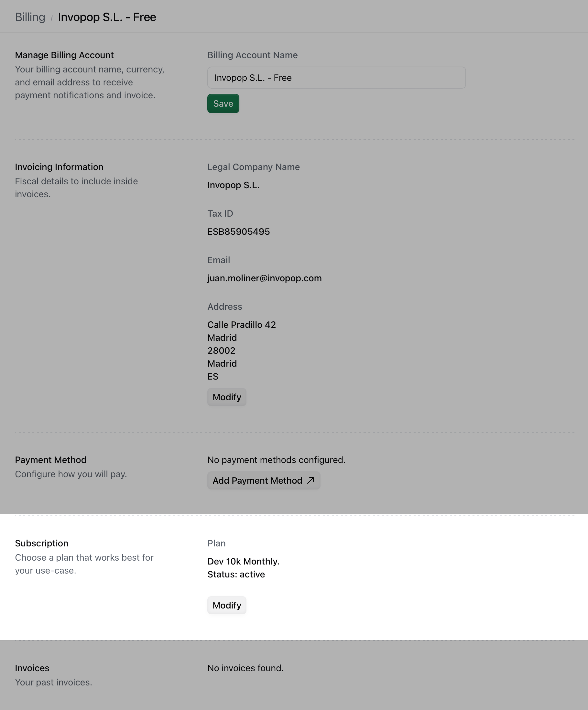Click the country code ES in address
Screen dimensions: 588x710
click(213, 377)
